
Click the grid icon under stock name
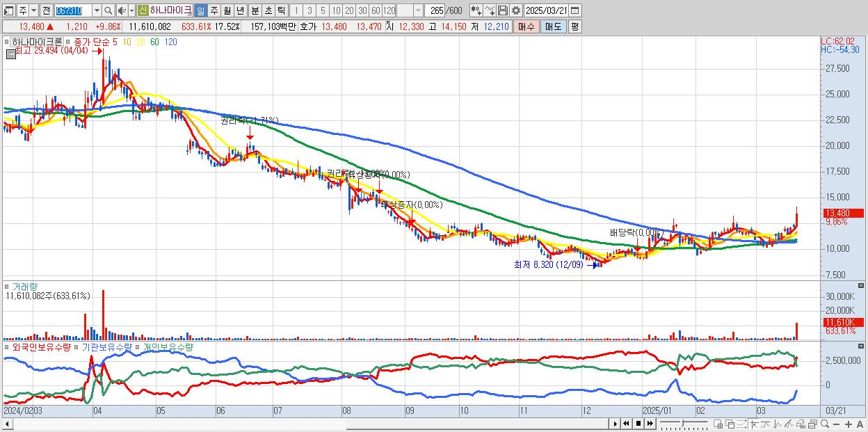pos(10,53)
